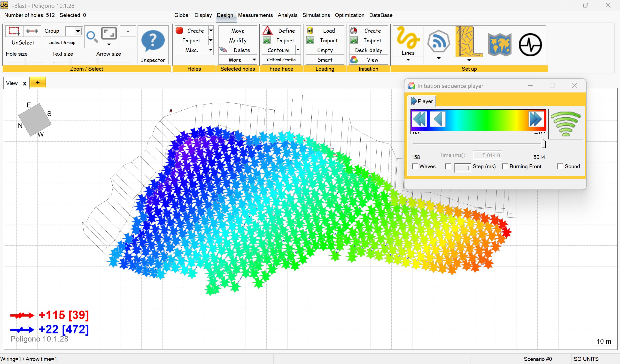Open the Measurements menu tab

pyautogui.click(x=255, y=15)
